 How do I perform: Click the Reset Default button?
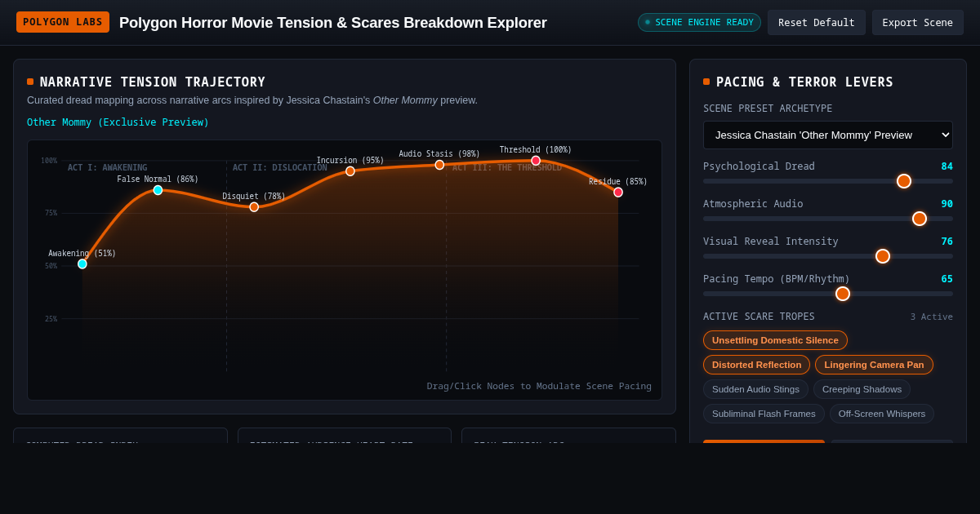click(817, 23)
